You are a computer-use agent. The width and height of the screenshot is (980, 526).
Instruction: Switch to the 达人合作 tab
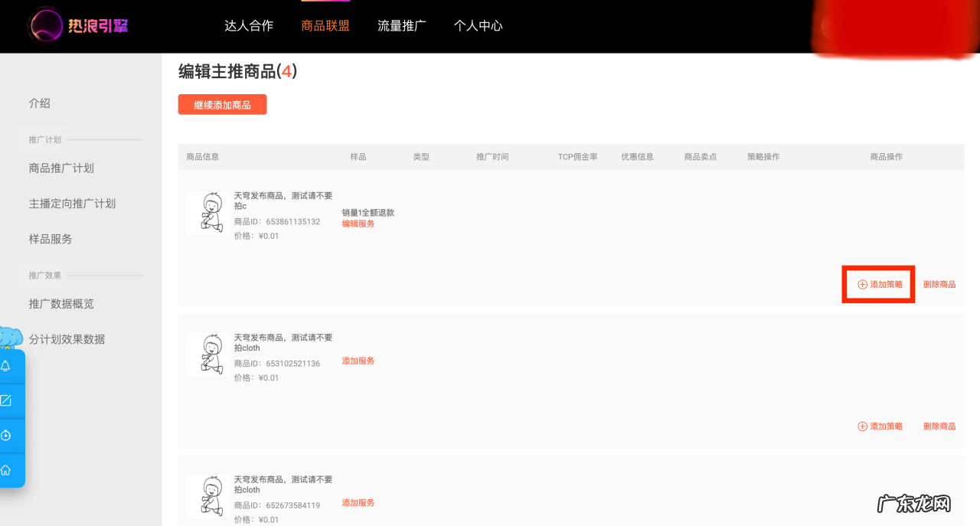pyautogui.click(x=249, y=25)
